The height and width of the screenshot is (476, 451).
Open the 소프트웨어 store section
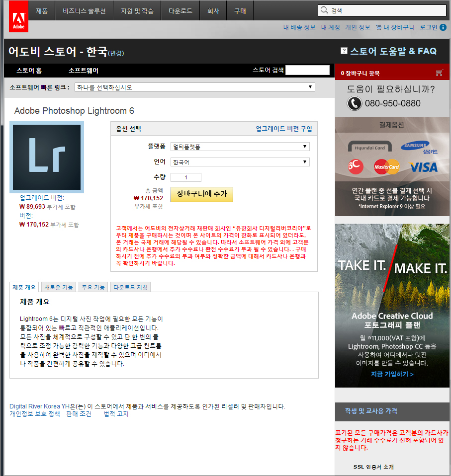(84, 71)
